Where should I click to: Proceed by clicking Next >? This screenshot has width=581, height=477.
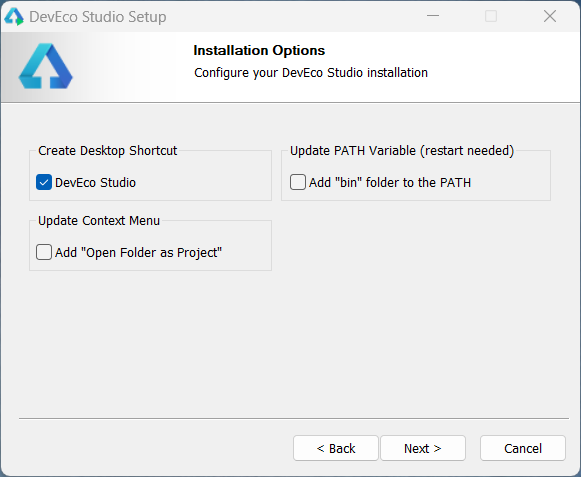[423, 448]
